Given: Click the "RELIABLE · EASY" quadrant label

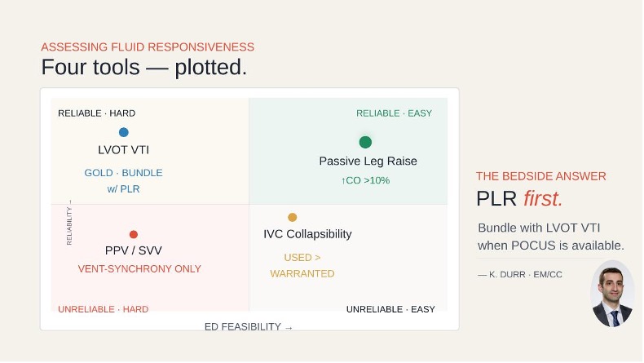Looking at the screenshot, I should [x=394, y=113].
